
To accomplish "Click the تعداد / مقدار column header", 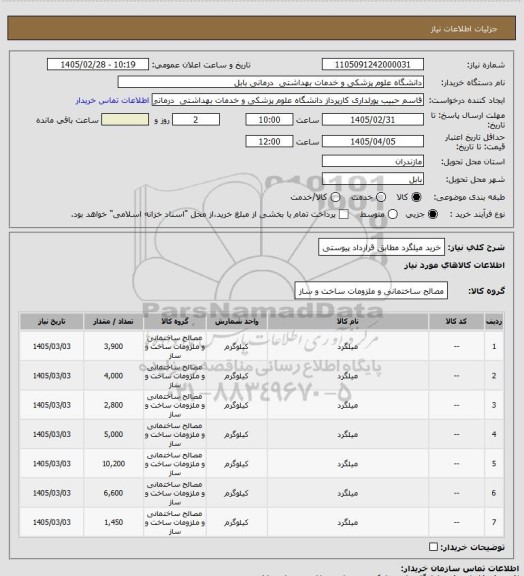I will pyautogui.click(x=113, y=321).
